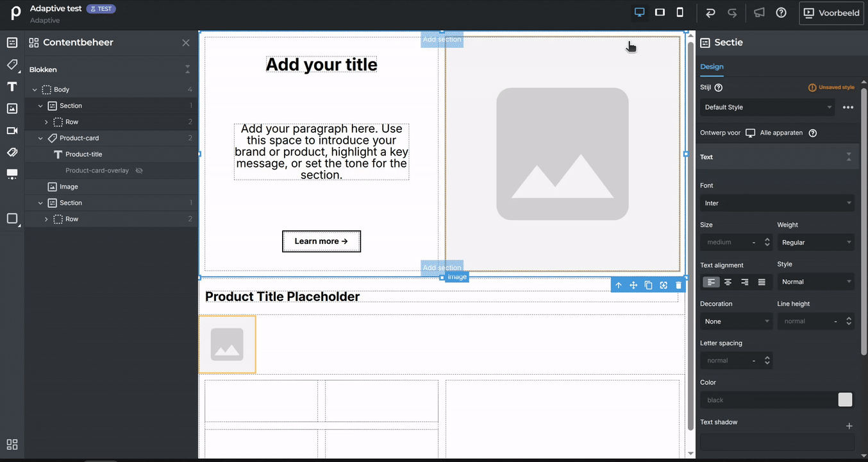This screenshot has width=868, height=462.
Task: Open the help question mark icon
Action: (781, 13)
